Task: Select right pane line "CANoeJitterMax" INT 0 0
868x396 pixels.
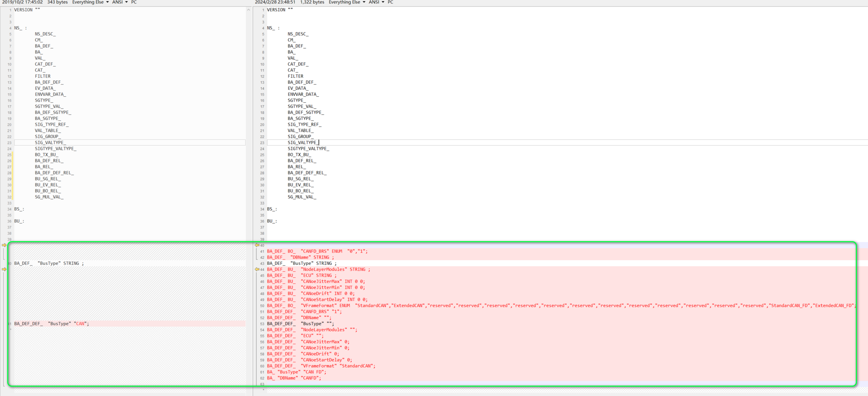Action: tap(316, 281)
